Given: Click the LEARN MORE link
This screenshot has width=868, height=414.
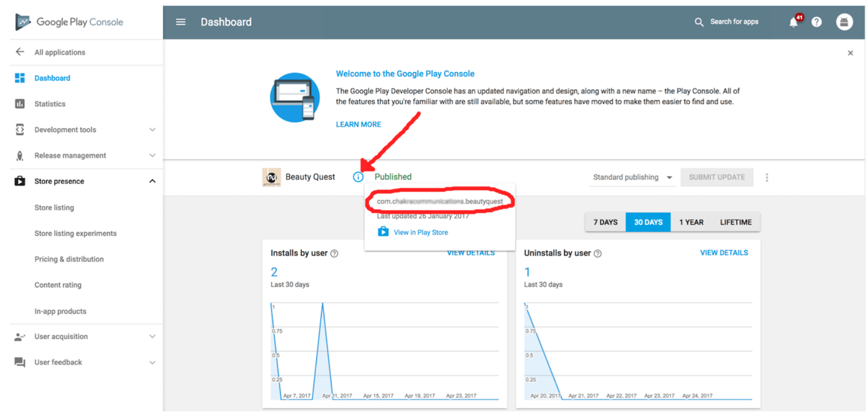Looking at the screenshot, I should [x=358, y=124].
